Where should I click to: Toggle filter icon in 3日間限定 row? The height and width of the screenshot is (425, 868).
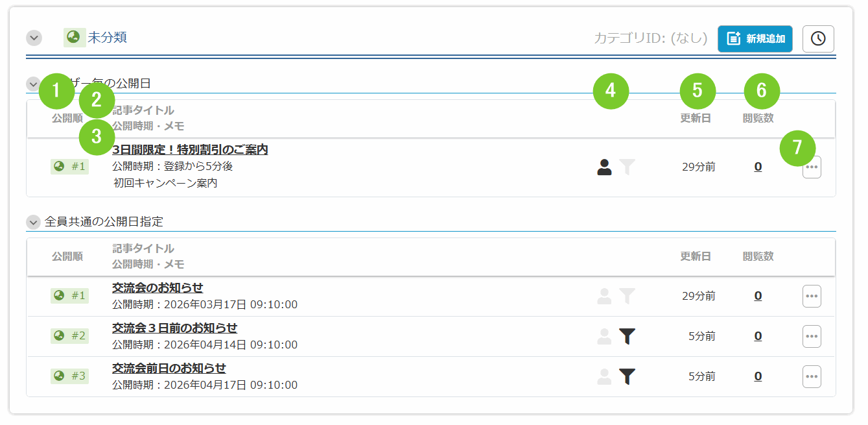(627, 167)
